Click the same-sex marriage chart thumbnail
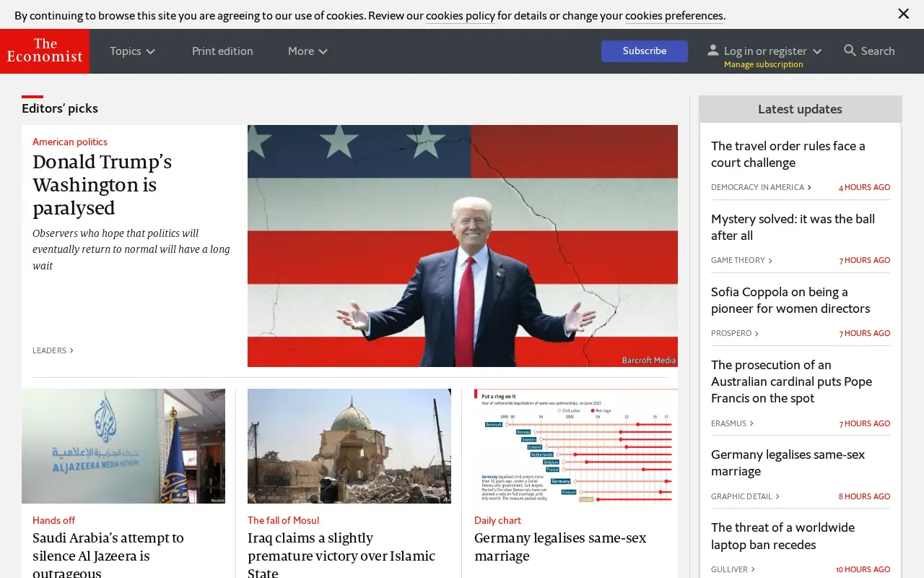This screenshot has width=924, height=578. point(576,446)
